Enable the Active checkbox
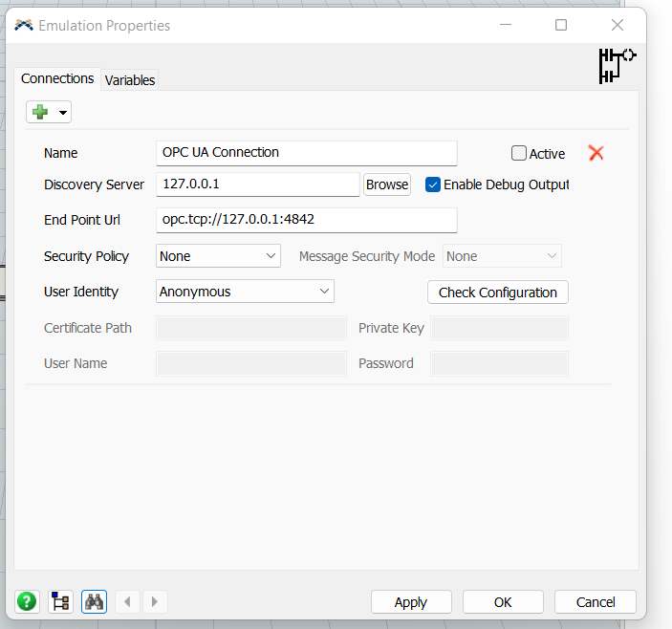 coord(519,153)
